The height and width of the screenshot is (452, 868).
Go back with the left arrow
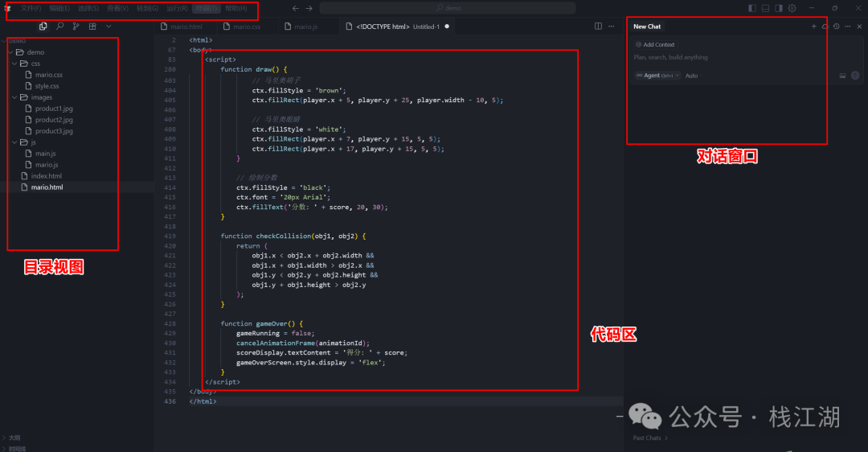[296, 8]
